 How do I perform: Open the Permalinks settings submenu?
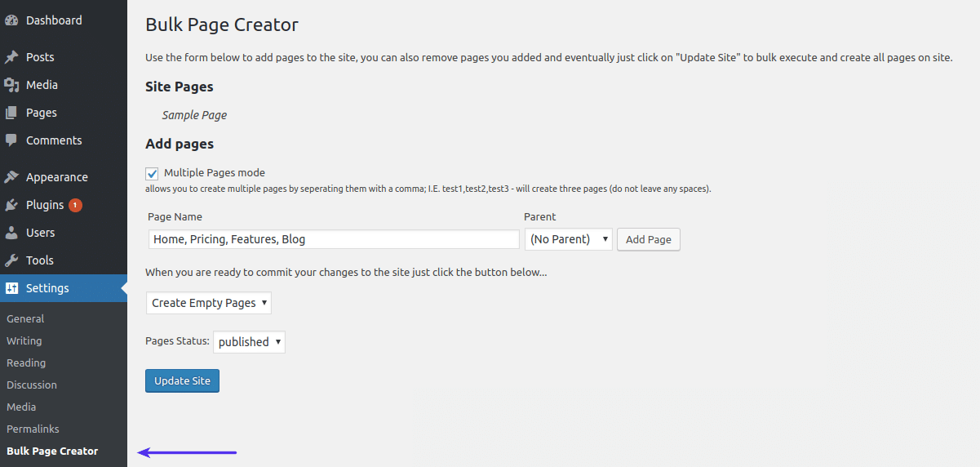[x=33, y=429]
